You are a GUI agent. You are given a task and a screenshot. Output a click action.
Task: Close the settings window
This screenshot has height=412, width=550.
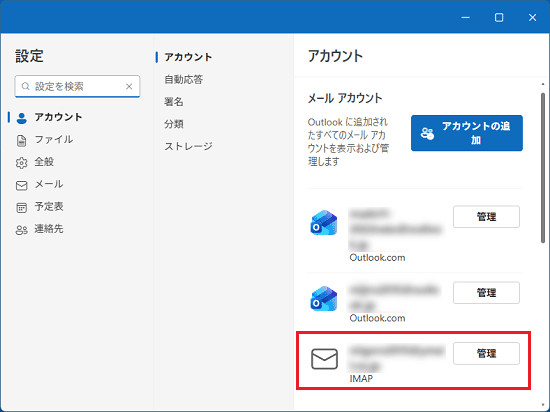(532, 18)
